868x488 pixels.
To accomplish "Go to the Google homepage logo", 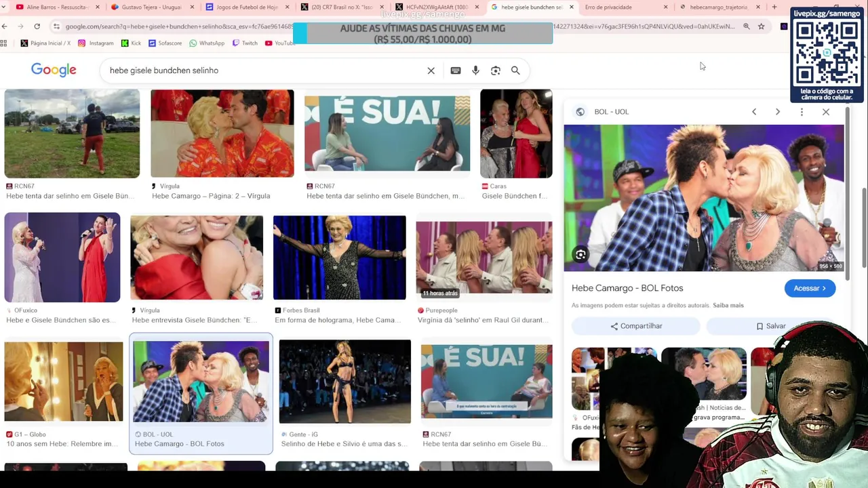I will [x=54, y=70].
